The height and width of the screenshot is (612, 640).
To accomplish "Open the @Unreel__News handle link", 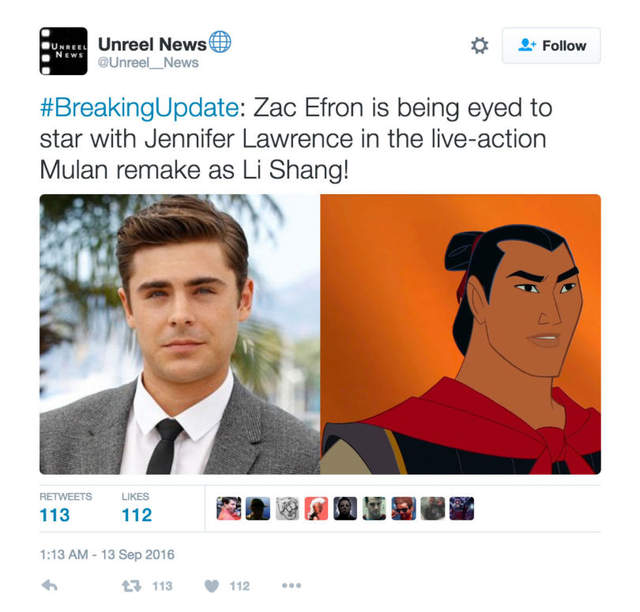I will click(148, 63).
